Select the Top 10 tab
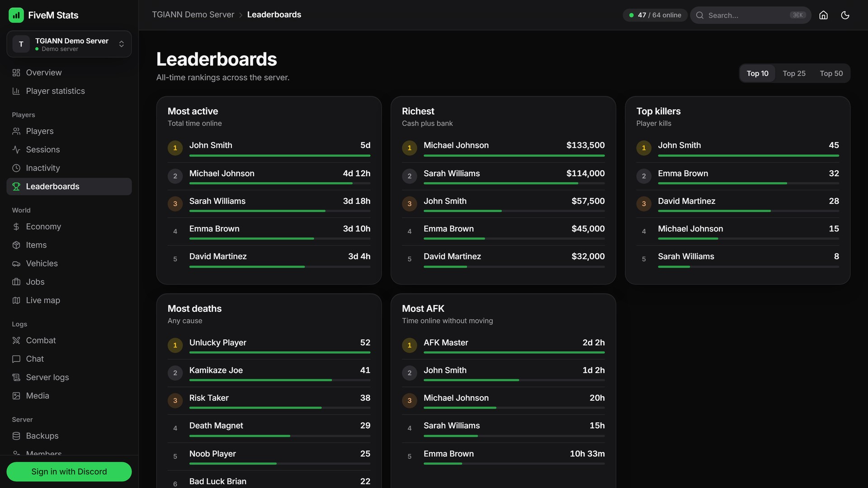Viewport: 868px width, 488px height. (757, 73)
